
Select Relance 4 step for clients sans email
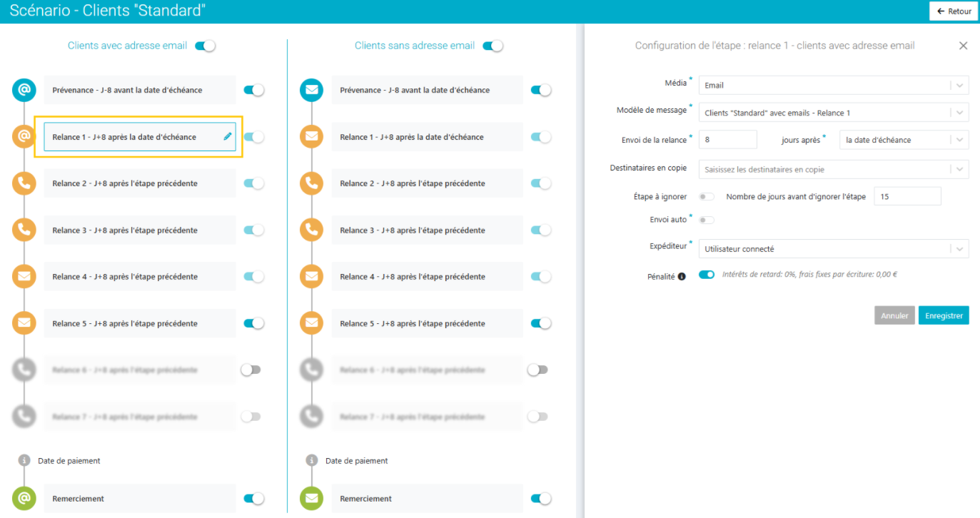click(427, 277)
